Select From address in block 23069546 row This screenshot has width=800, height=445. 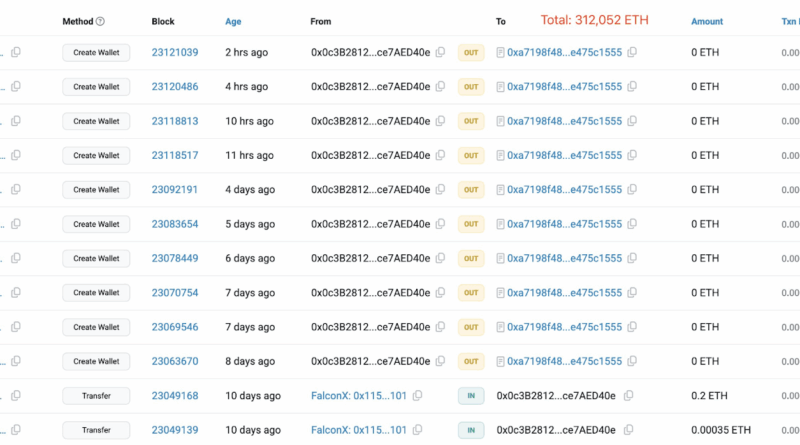click(x=370, y=327)
